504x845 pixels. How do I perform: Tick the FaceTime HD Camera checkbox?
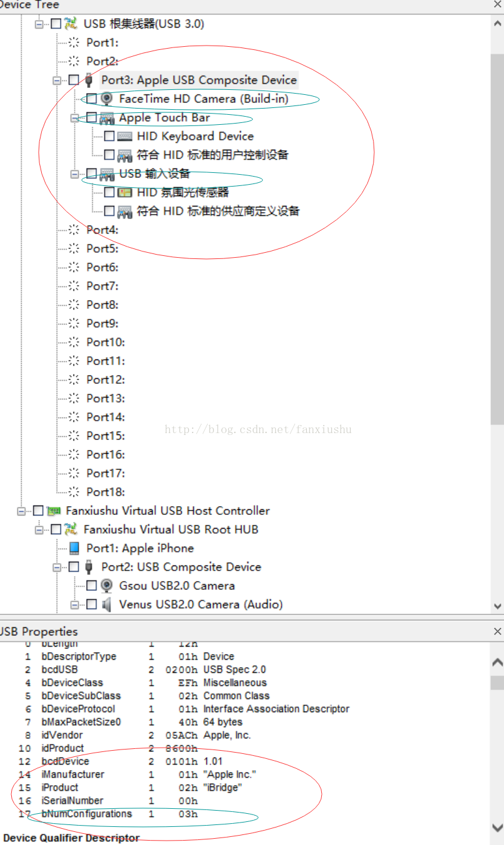click(92, 99)
